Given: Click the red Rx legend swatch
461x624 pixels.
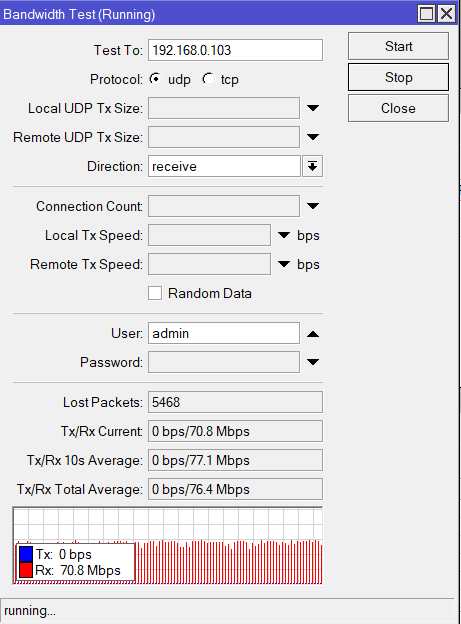Looking at the screenshot, I should tap(26, 570).
